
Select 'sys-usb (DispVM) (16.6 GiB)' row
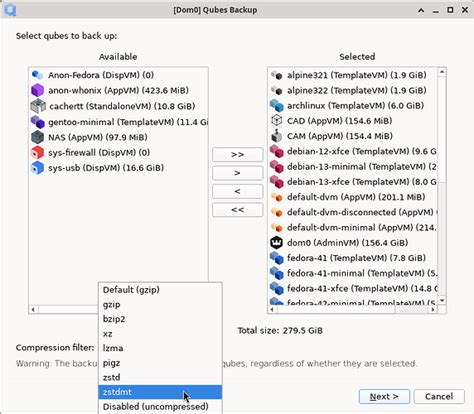(118, 168)
